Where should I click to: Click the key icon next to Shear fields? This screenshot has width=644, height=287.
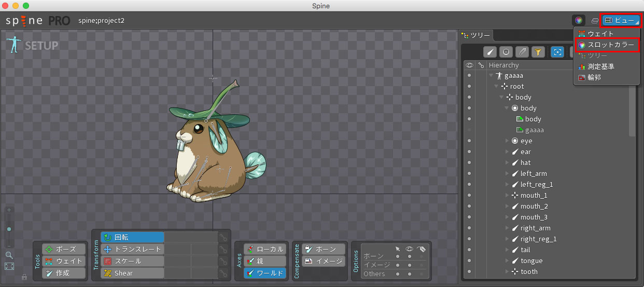(x=223, y=273)
